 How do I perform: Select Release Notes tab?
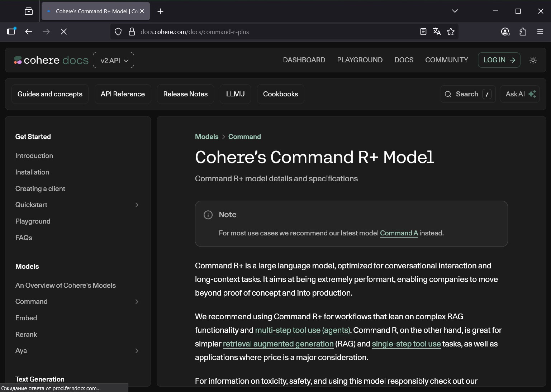tap(185, 94)
